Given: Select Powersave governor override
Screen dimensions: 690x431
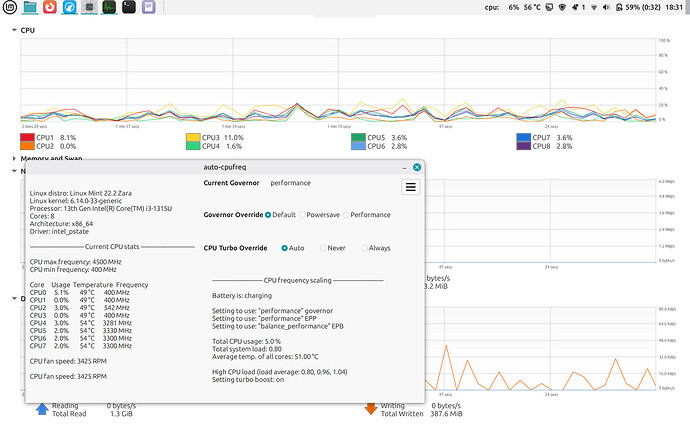Looking at the screenshot, I should coord(319,215).
